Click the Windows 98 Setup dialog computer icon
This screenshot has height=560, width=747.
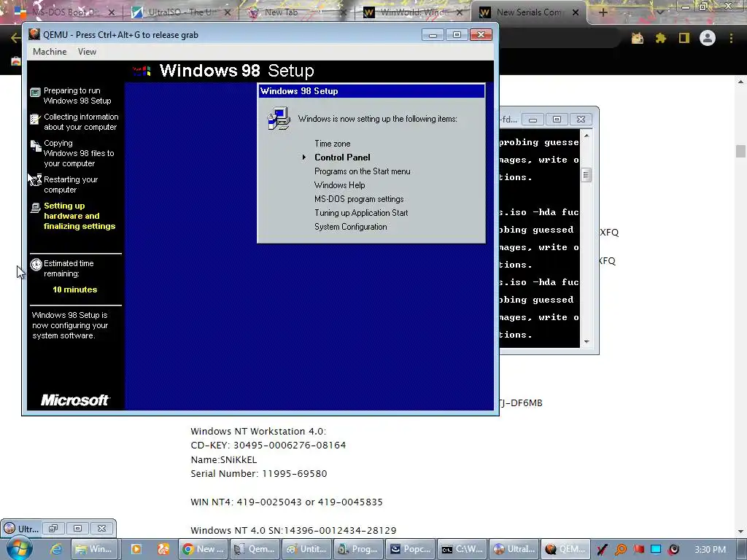click(x=279, y=119)
